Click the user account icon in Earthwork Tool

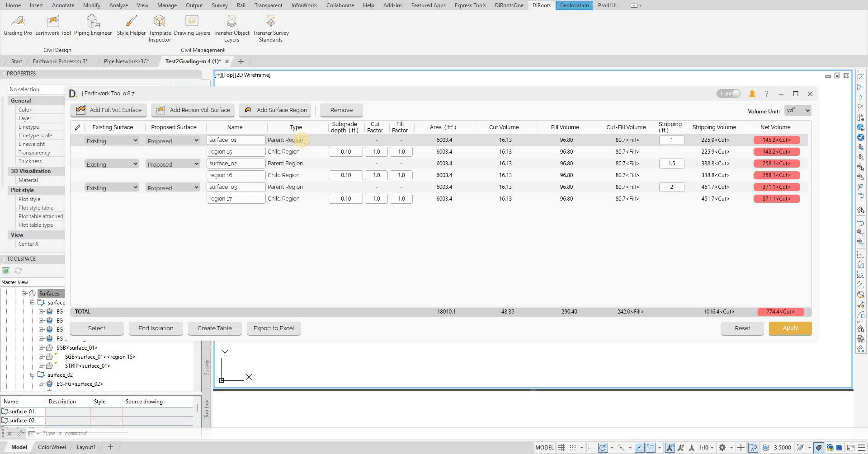tap(752, 94)
